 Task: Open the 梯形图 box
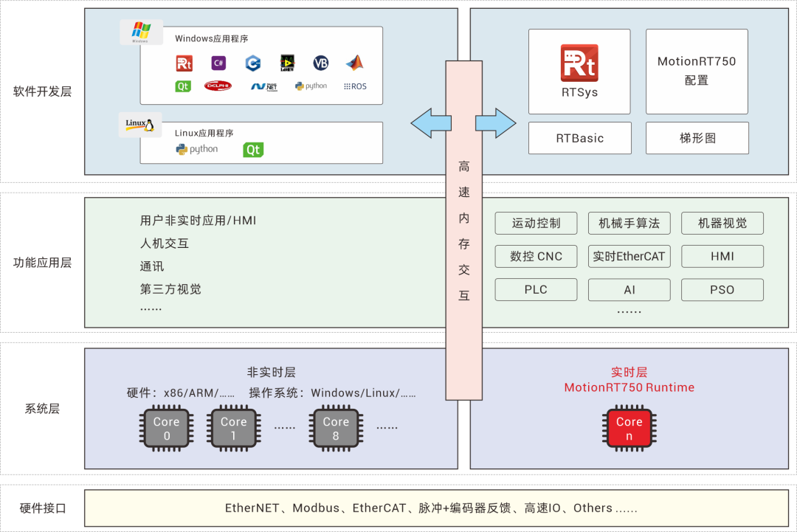coord(697,138)
